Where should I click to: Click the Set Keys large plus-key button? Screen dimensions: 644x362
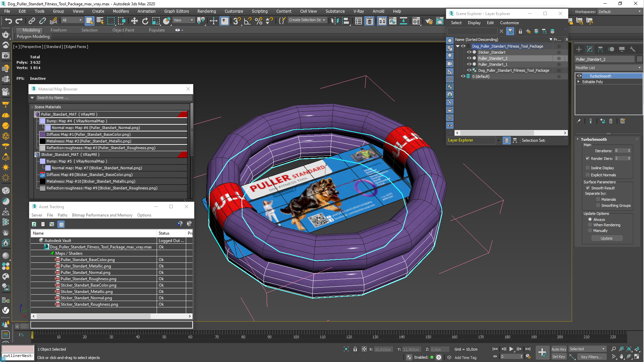point(542,353)
